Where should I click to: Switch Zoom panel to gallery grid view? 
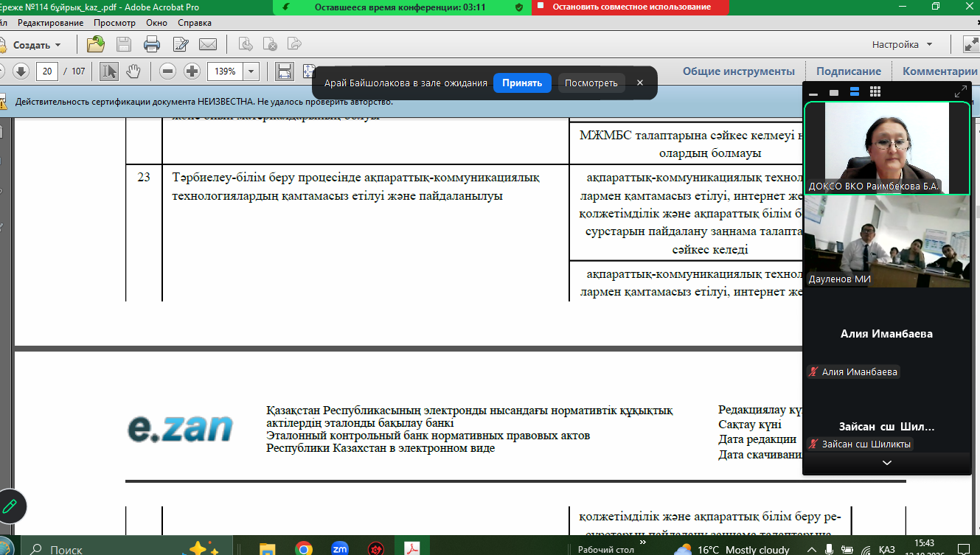click(x=875, y=92)
